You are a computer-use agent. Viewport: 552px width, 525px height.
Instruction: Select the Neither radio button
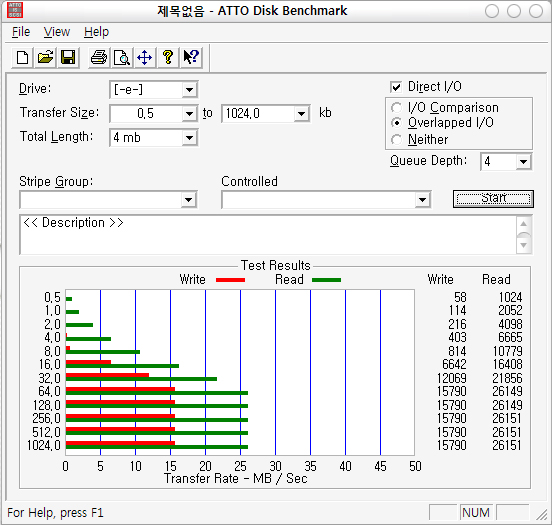[x=396, y=139]
